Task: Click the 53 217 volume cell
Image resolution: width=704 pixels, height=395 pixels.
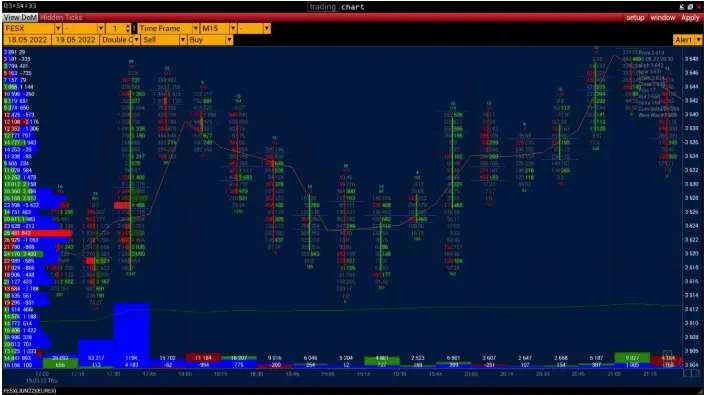Action: pos(96,358)
